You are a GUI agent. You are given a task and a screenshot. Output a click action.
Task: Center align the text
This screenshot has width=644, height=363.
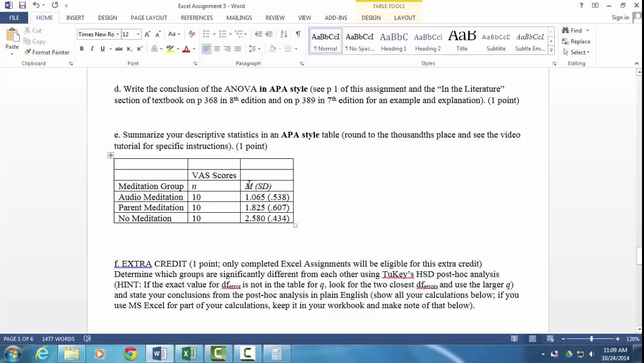[x=217, y=49]
